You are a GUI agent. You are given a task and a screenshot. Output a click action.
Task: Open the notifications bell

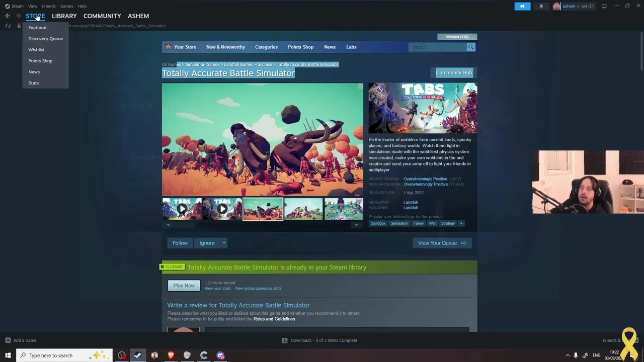[541, 6]
